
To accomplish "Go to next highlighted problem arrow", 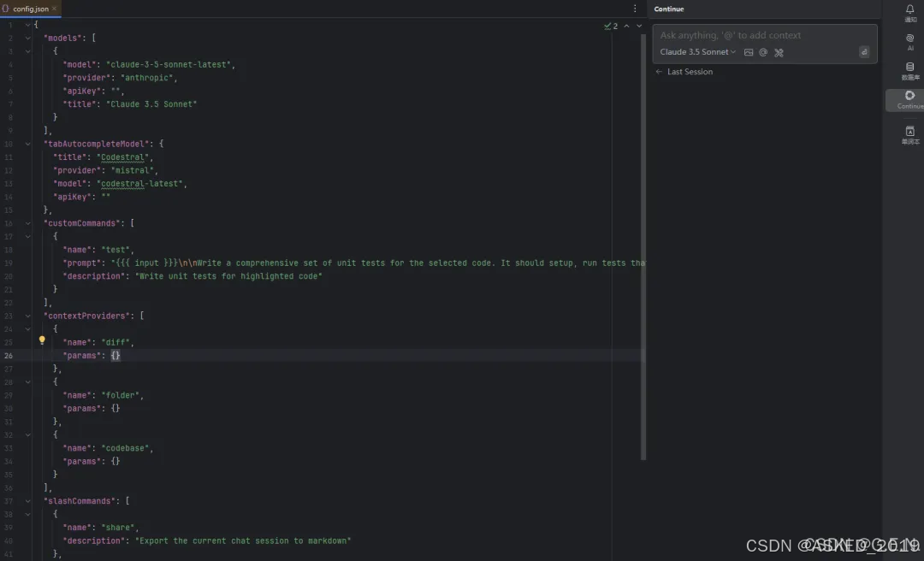I will (639, 26).
